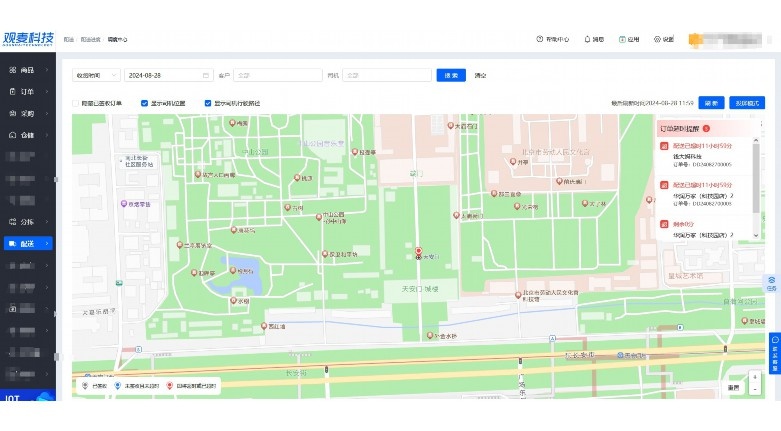This screenshot has height=431, width=781.
Task: Click the blue 刷新 button
Action: pyautogui.click(x=711, y=103)
